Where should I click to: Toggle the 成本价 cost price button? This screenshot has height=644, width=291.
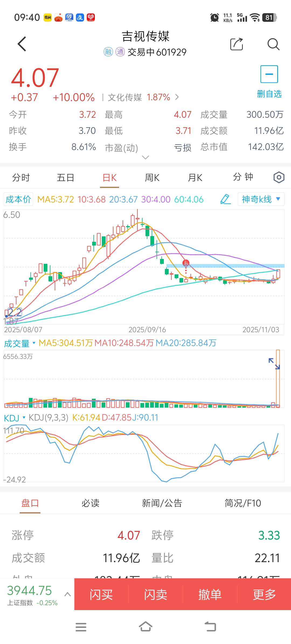[18, 199]
